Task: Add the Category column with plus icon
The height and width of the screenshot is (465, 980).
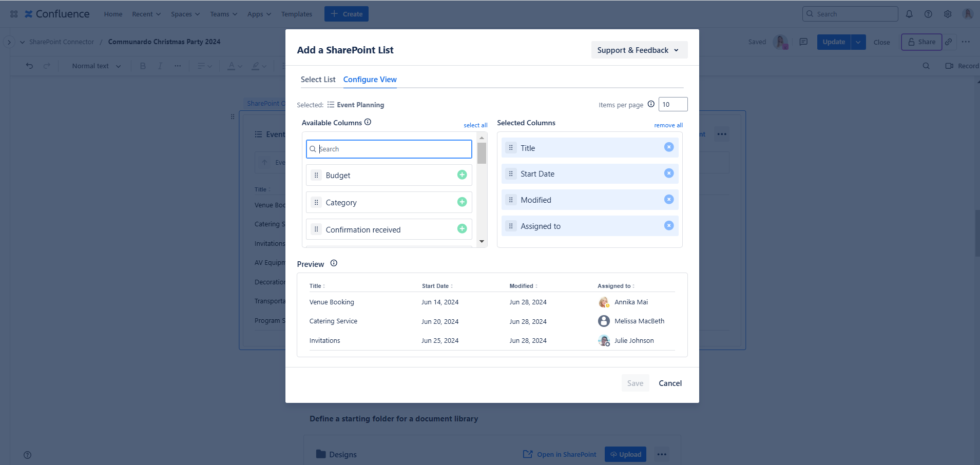Action: [x=462, y=202]
